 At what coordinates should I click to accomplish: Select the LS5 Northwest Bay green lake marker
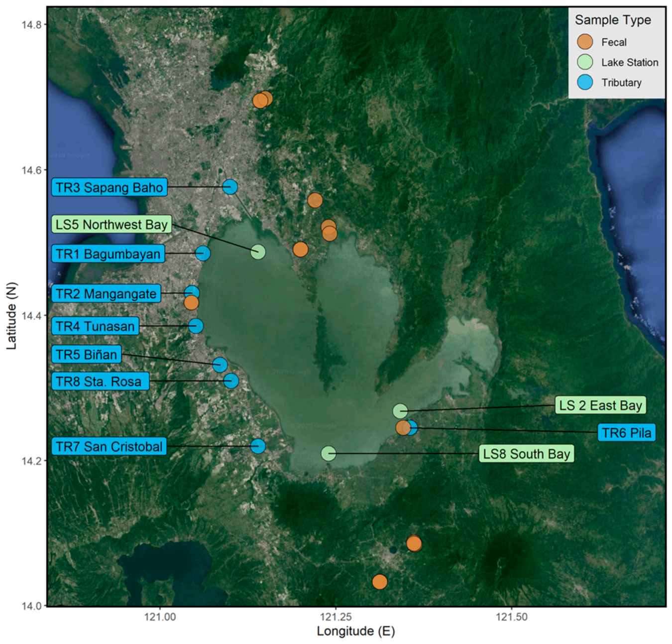(257, 252)
